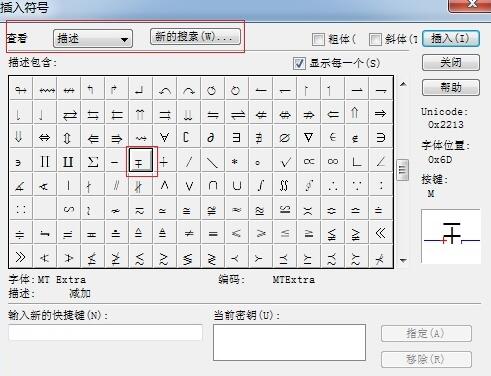Select the identical-to (≡) symbol
The width and height of the screenshot is (491, 376).
(212, 233)
